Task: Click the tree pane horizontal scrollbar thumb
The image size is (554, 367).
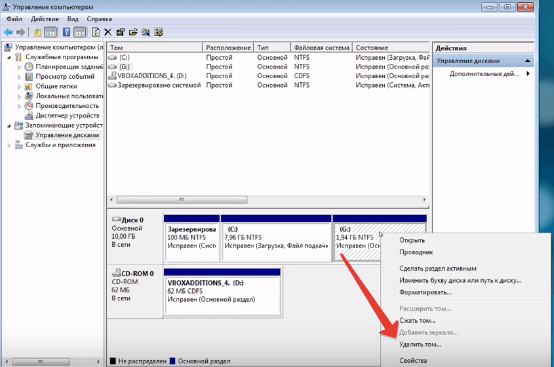Action: (41, 362)
